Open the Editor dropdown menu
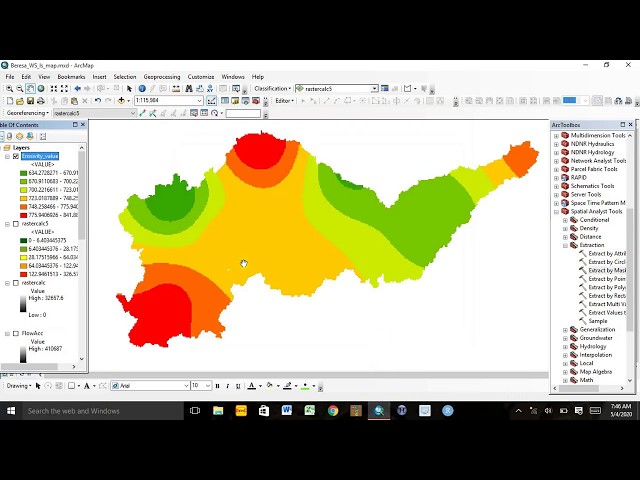 pos(284,100)
